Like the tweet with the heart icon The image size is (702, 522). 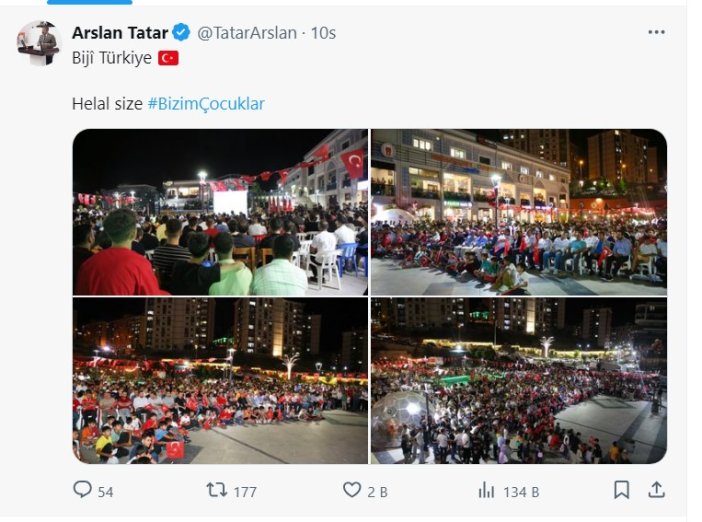pyautogui.click(x=352, y=489)
